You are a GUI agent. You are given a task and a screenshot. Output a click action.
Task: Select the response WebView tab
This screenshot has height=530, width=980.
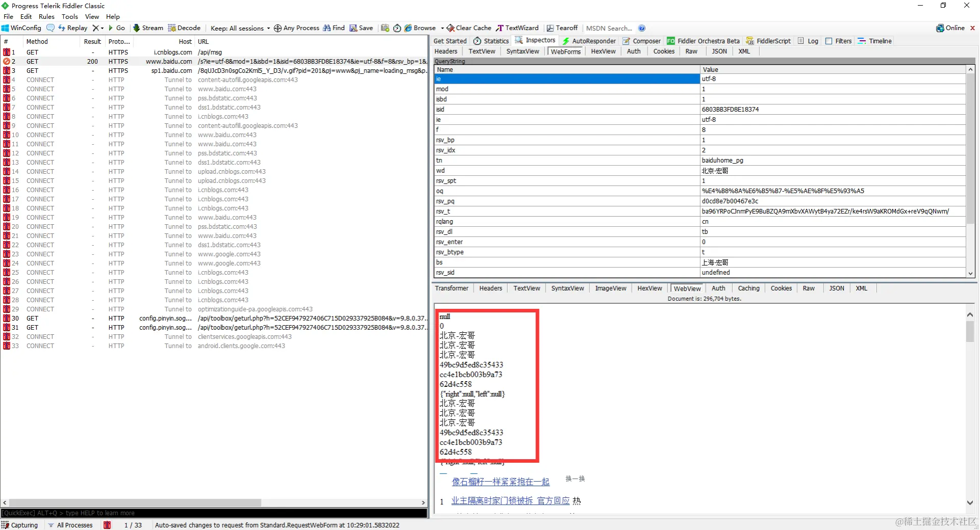(687, 288)
